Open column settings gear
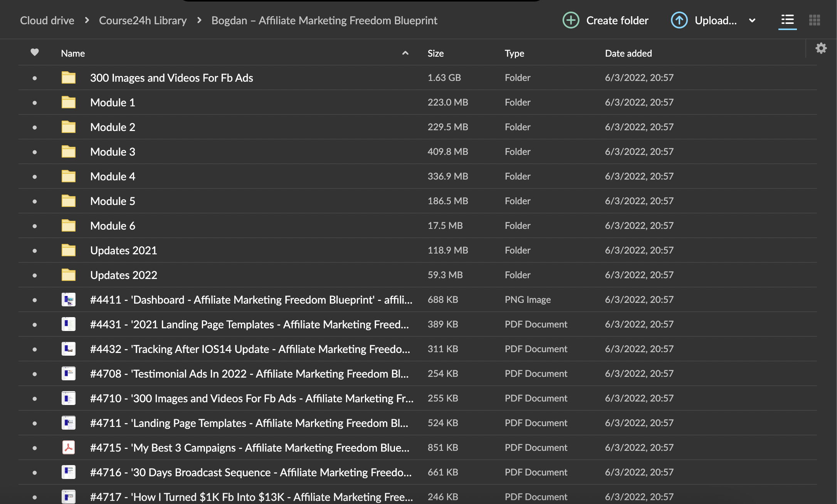The image size is (837, 504). coord(821,48)
